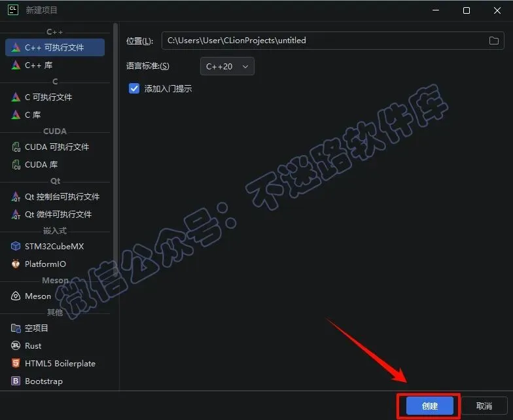Viewport: 513px width, 420px height.
Task: Maximize the 新建项目 window
Action: click(x=467, y=10)
